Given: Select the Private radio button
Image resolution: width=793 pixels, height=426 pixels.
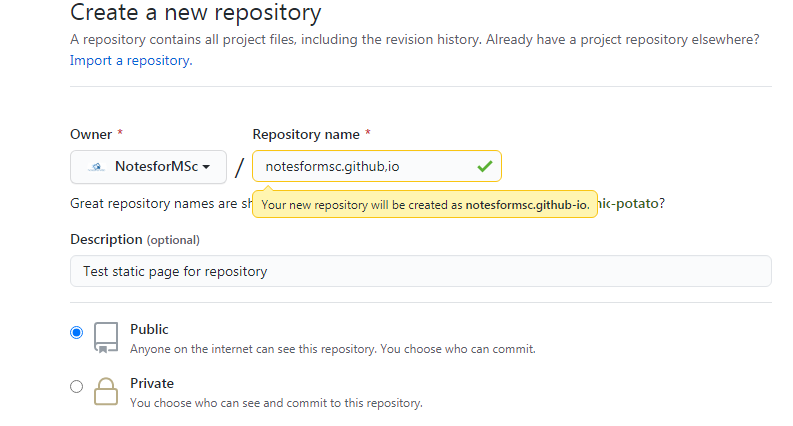Looking at the screenshot, I should click(76, 387).
